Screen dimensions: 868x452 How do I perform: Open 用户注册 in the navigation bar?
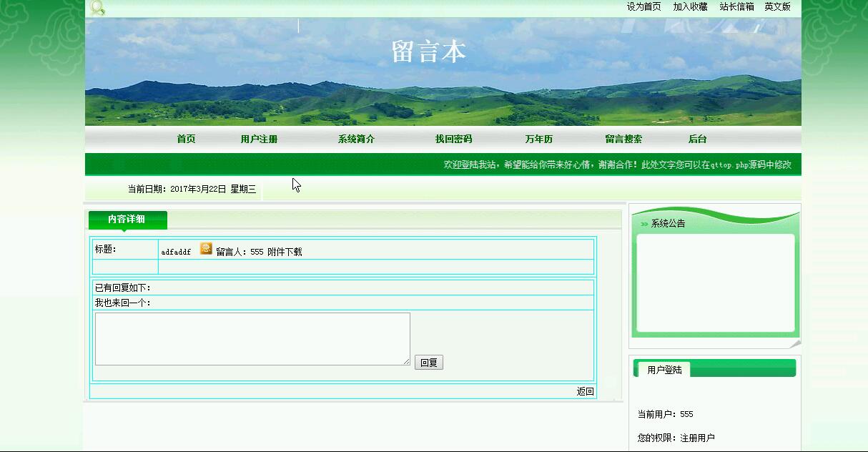(259, 139)
